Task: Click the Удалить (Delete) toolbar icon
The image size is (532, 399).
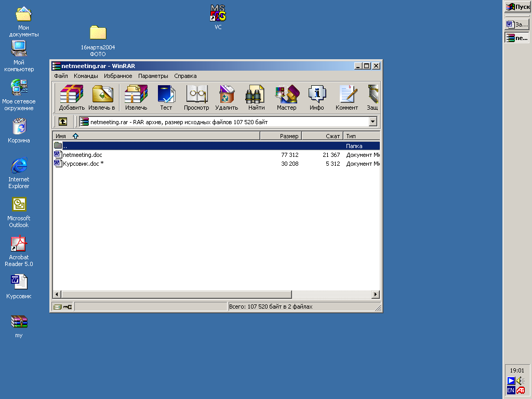Action: (x=227, y=98)
